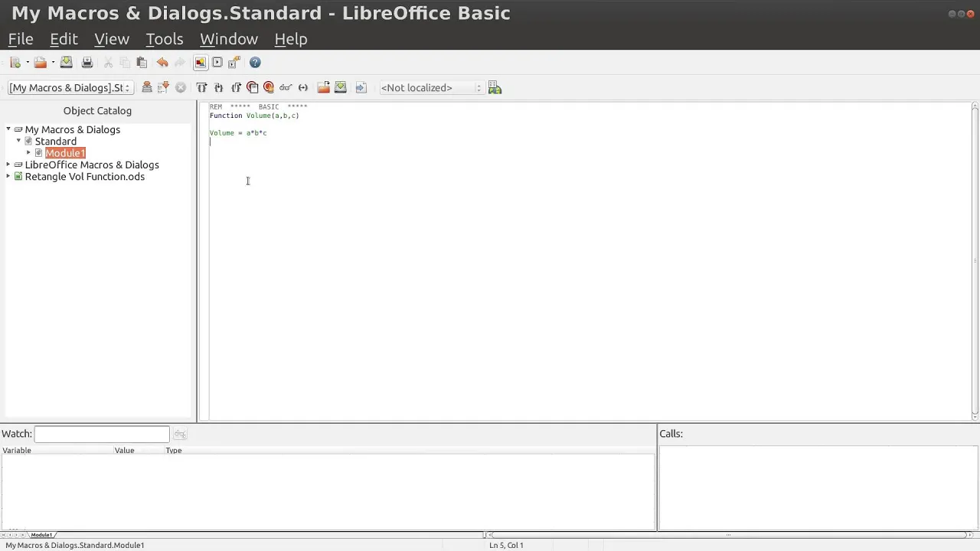The height and width of the screenshot is (551, 980).
Task: Click the Stop macro icon
Action: click(x=181, y=88)
